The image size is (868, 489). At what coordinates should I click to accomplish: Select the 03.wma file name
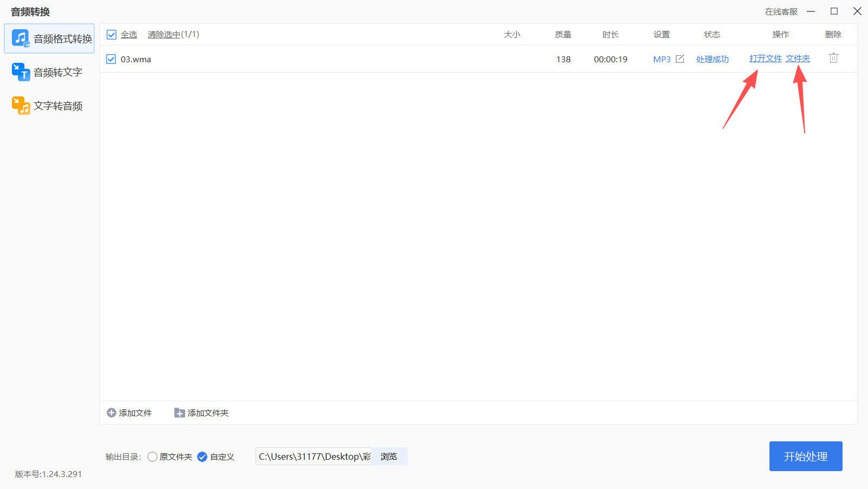click(x=136, y=60)
